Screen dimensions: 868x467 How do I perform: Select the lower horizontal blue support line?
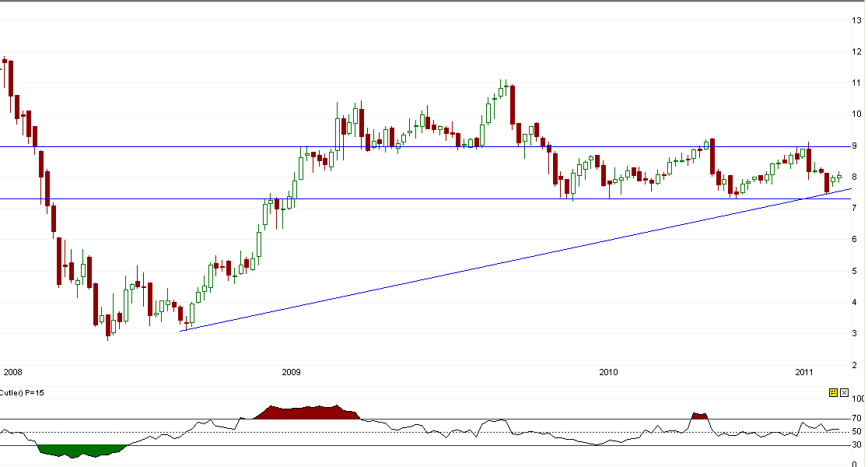tap(425, 199)
